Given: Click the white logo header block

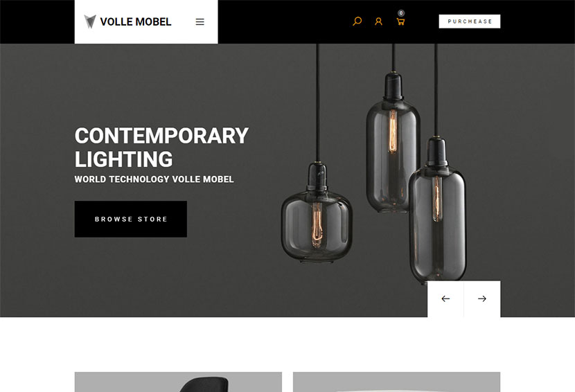Looking at the screenshot, I should (x=146, y=21).
